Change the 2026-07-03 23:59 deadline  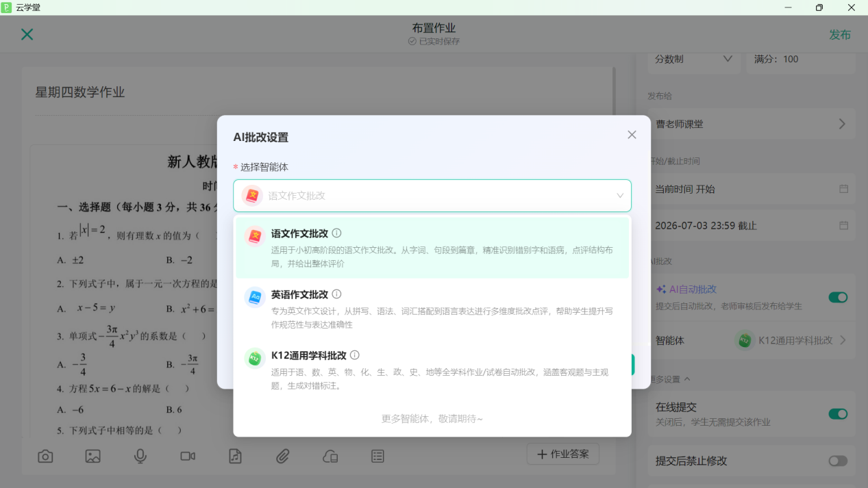click(752, 225)
